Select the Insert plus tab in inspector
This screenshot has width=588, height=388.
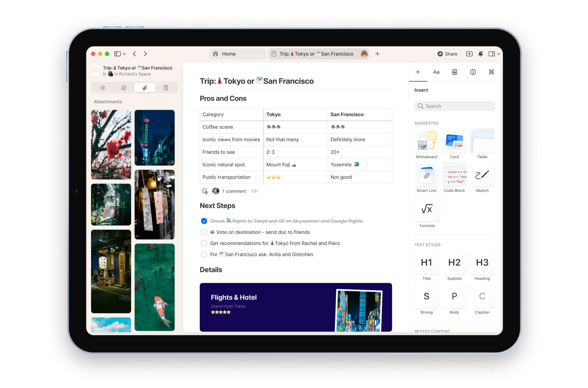pos(418,72)
